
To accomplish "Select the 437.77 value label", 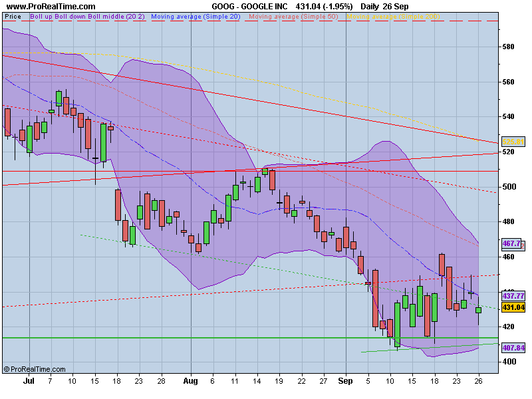I will click(513, 296).
